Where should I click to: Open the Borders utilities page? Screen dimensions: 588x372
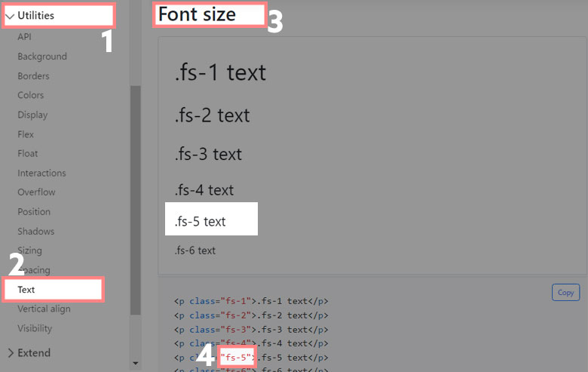coord(33,76)
